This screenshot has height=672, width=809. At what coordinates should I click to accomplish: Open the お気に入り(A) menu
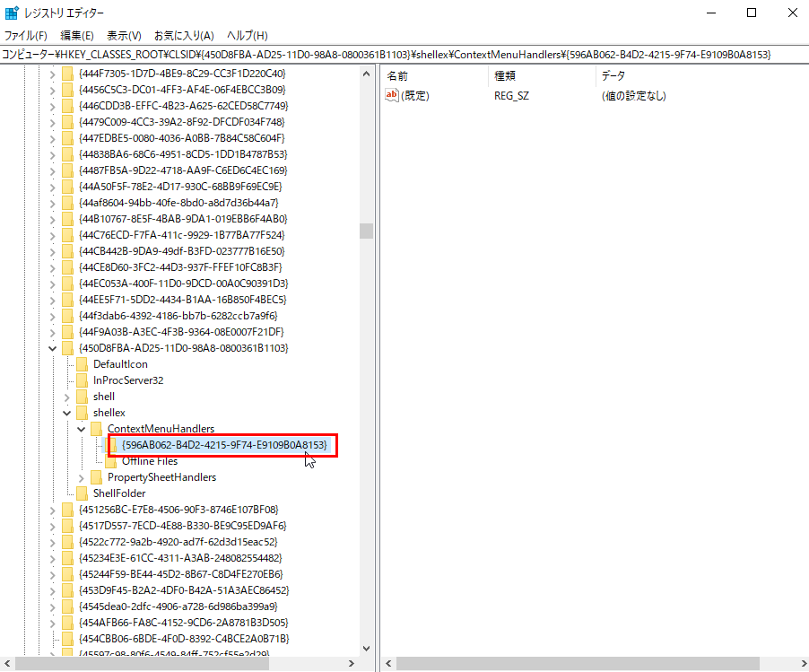(x=184, y=36)
